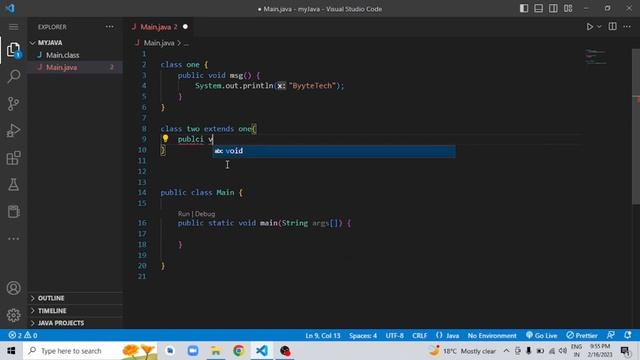The width and height of the screenshot is (640, 360).
Task: Open Windows Start menu
Action: [x=11, y=351]
